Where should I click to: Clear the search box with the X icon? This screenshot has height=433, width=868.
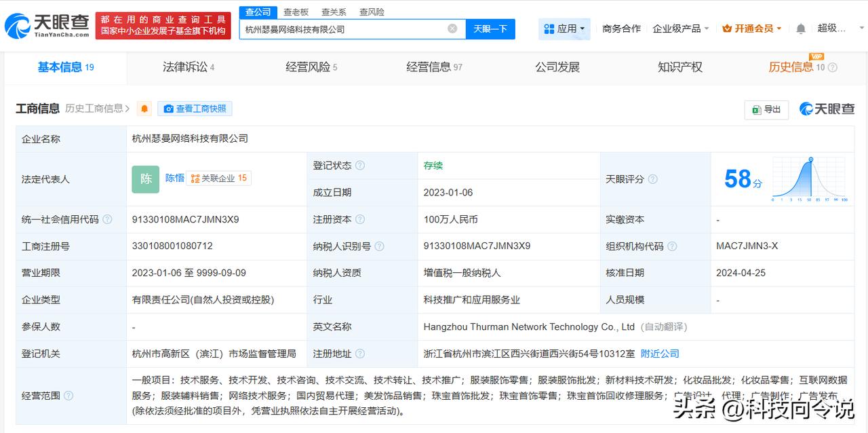pos(452,29)
